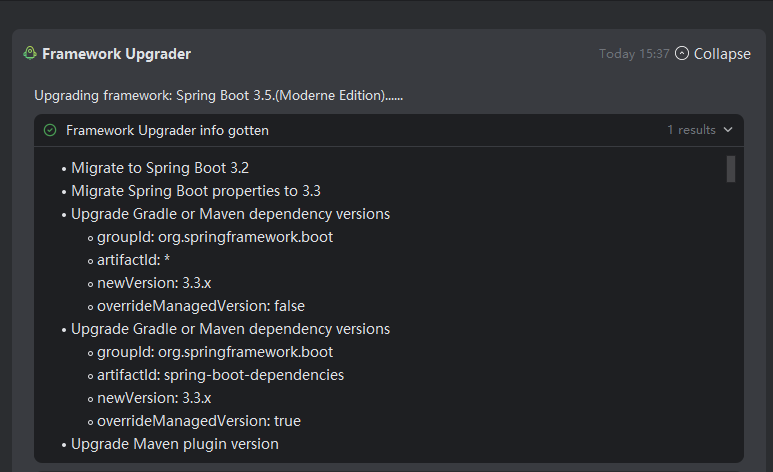The image size is (773, 472).
Task: Click 'overrideManagedVersion: true' entry
Action: pyautogui.click(x=198, y=421)
